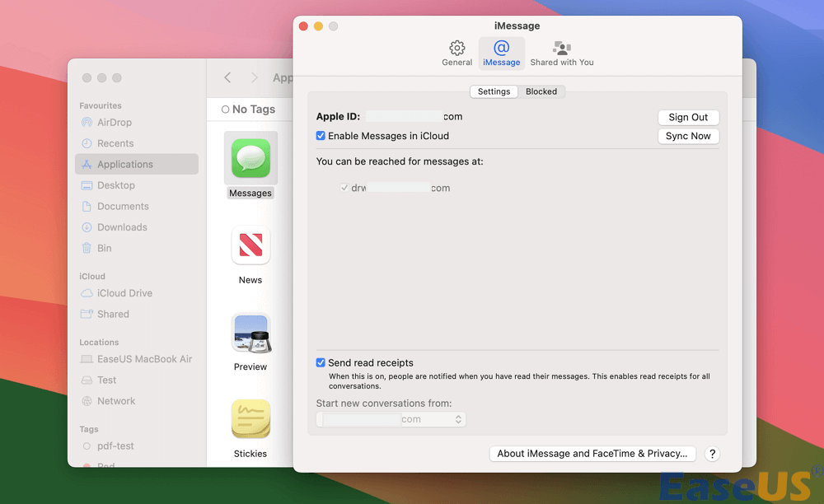Screen dimensions: 824x504
Task: Open the Messages app icon
Action: coord(250,156)
